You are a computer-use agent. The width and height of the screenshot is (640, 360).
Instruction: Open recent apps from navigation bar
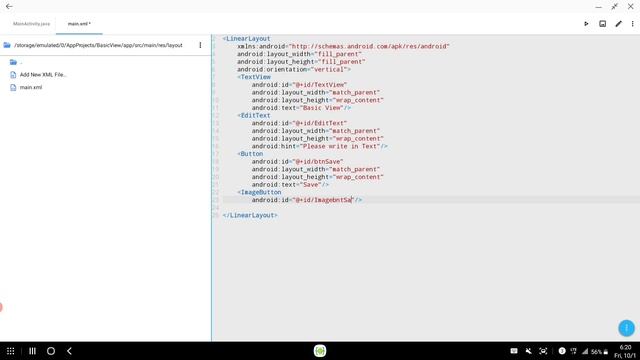(x=32, y=351)
